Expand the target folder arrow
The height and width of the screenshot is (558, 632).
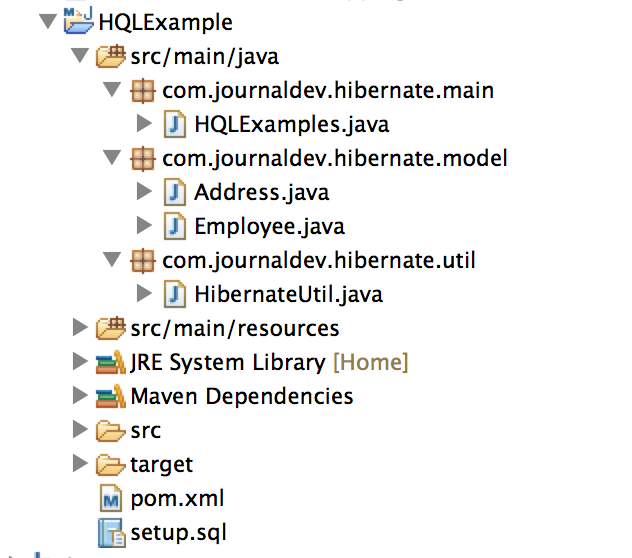[x=80, y=464]
